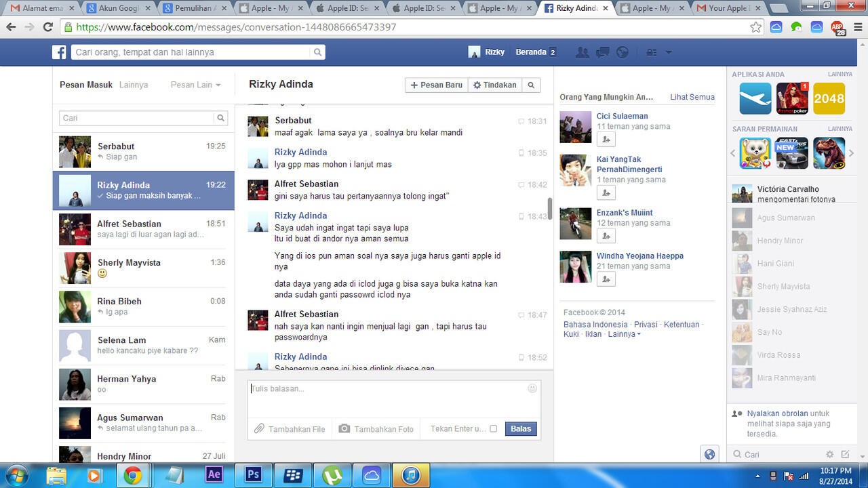Click add friend icon for Cici Sulaeman
The width and height of the screenshot is (868, 488).
tap(606, 139)
